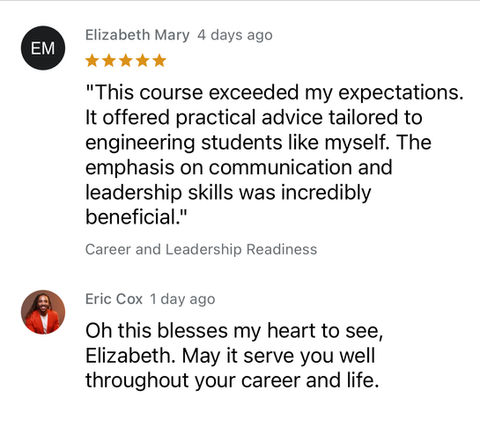Select the second rating star
This screenshot has height=434, width=480.
click(109, 60)
